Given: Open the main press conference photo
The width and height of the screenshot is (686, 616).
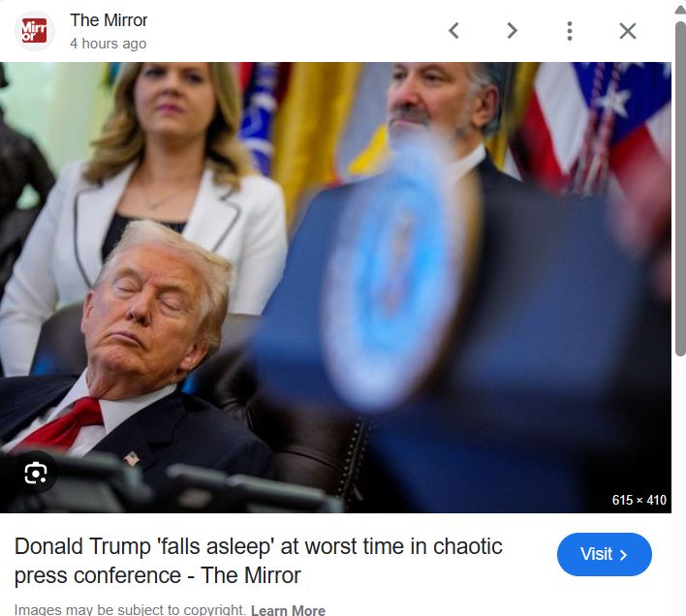Looking at the screenshot, I should pos(335,288).
